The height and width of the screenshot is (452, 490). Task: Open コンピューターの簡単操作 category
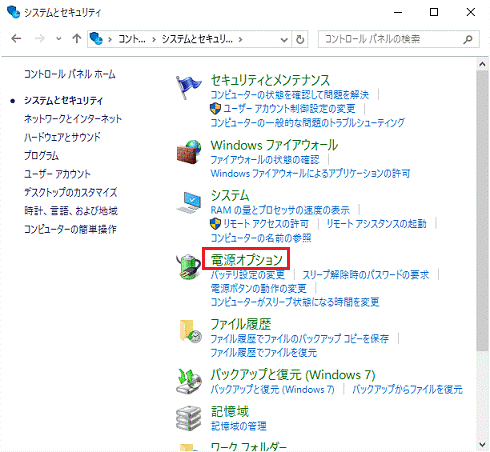[70, 229]
